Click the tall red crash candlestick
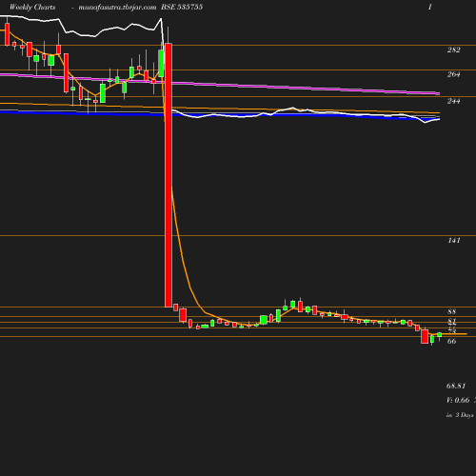This screenshot has width=476, height=476. [169, 175]
